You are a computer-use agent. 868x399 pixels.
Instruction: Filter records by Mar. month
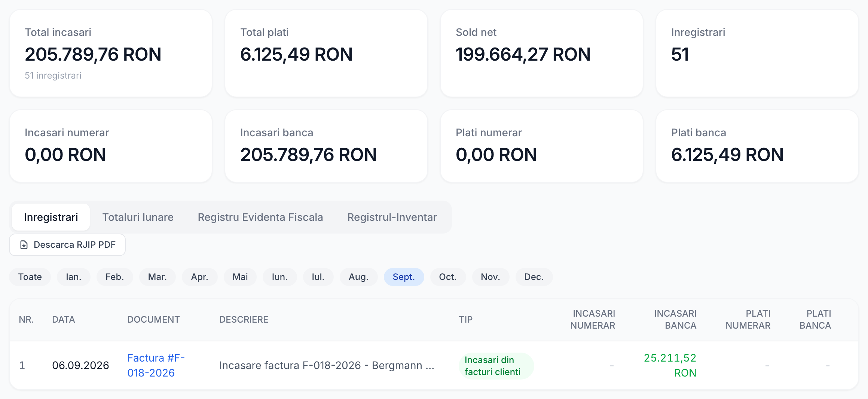158,277
